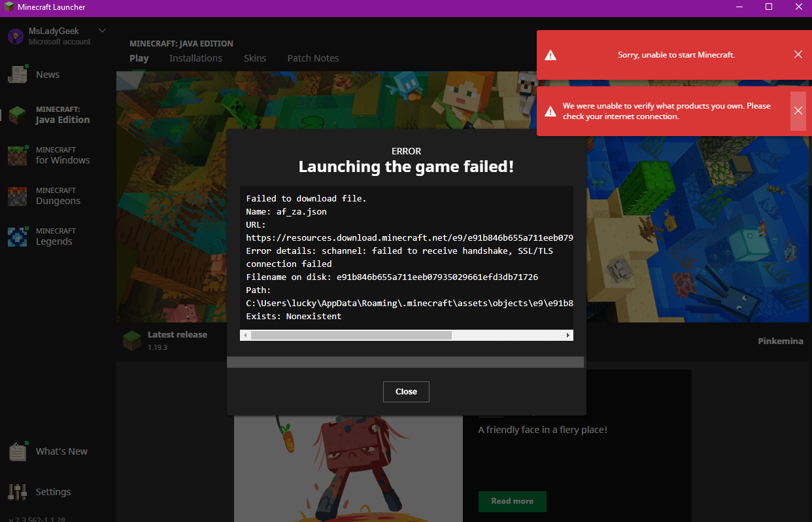Switch to the Skins tab
812x522 pixels.
[255, 58]
